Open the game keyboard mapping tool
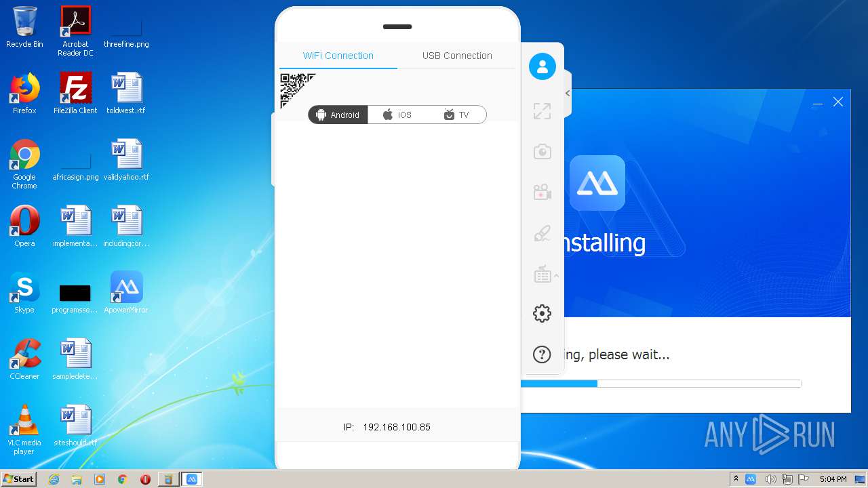 coord(542,274)
